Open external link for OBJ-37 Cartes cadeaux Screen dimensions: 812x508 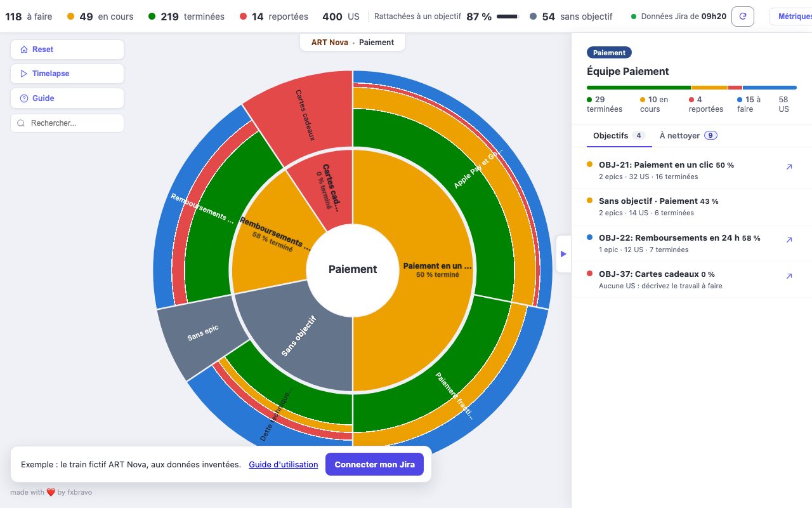(x=789, y=276)
